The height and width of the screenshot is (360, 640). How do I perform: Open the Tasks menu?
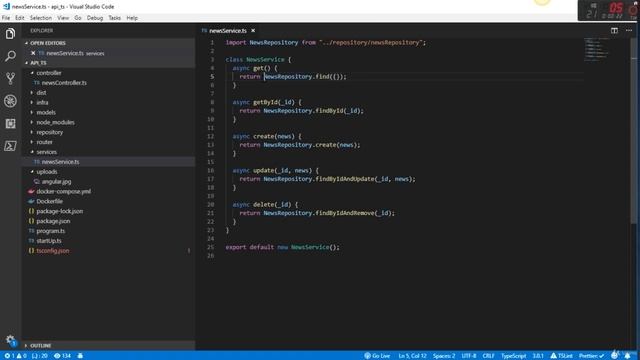pyautogui.click(x=114, y=18)
